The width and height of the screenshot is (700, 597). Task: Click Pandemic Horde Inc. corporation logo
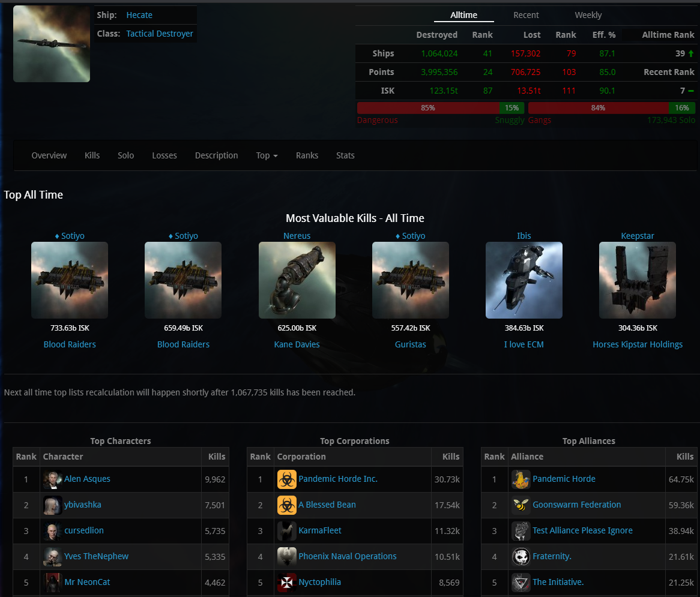287,479
